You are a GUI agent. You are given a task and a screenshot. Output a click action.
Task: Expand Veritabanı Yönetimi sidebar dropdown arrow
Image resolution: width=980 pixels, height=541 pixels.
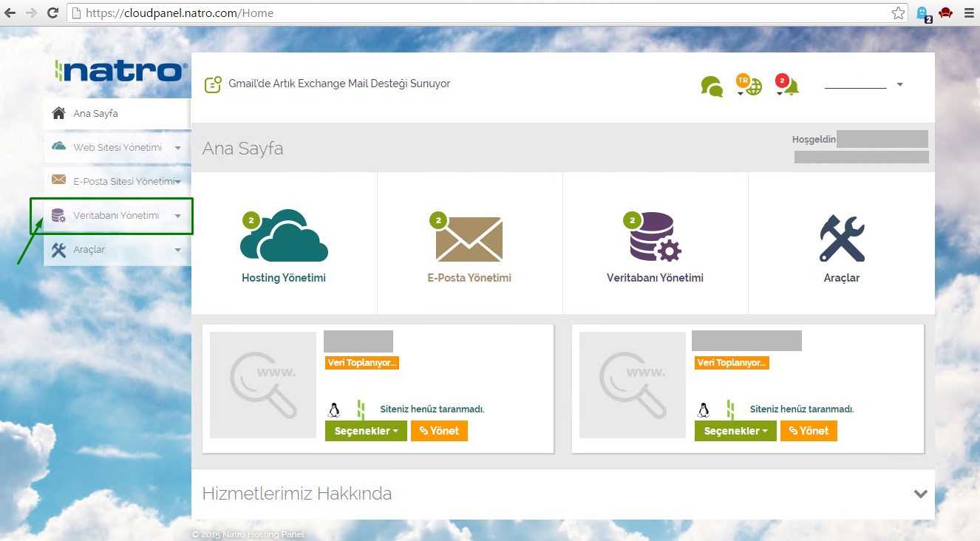(177, 216)
